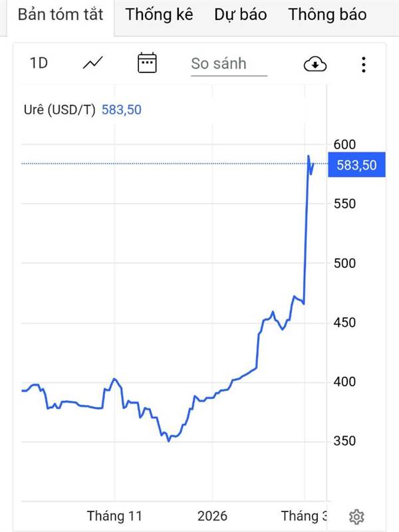The height and width of the screenshot is (532, 399).
Task: Click the 450 price axis label
Action: pos(345,323)
